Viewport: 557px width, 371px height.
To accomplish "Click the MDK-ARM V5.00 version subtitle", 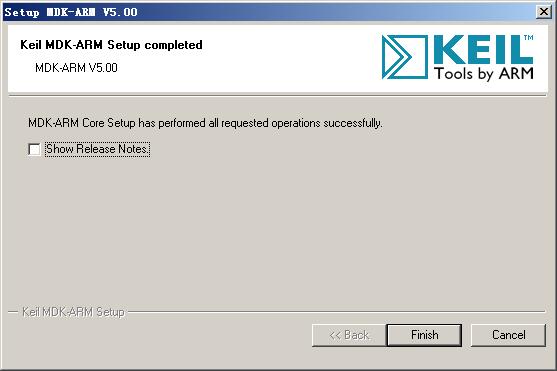I will click(x=76, y=68).
